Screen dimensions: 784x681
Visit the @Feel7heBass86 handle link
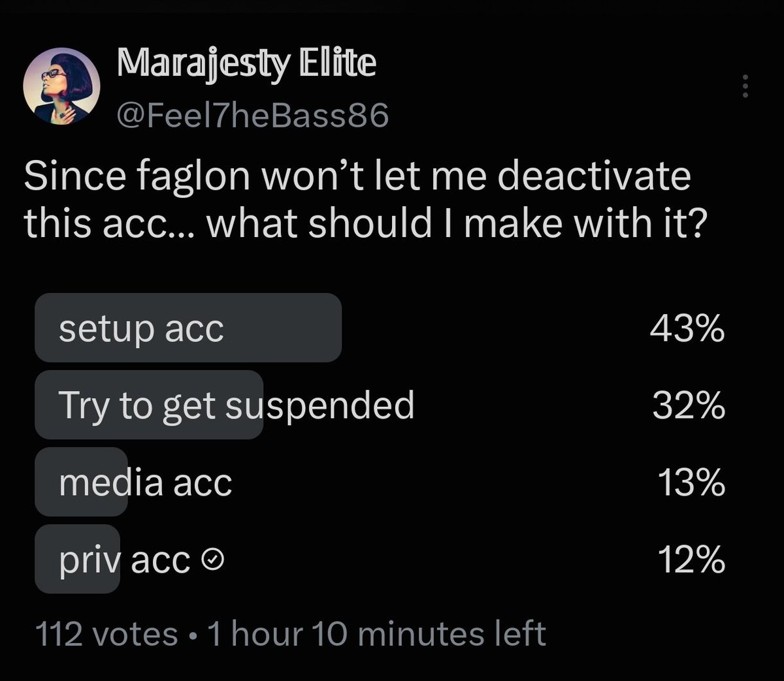coord(252,116)
